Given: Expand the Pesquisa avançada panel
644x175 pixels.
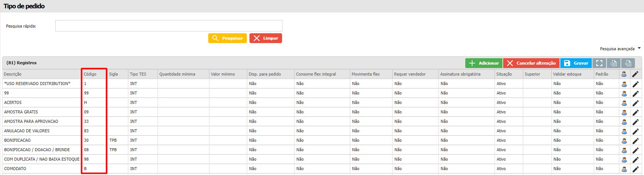Looking at the screenshot, I should (x=620, y=49).
